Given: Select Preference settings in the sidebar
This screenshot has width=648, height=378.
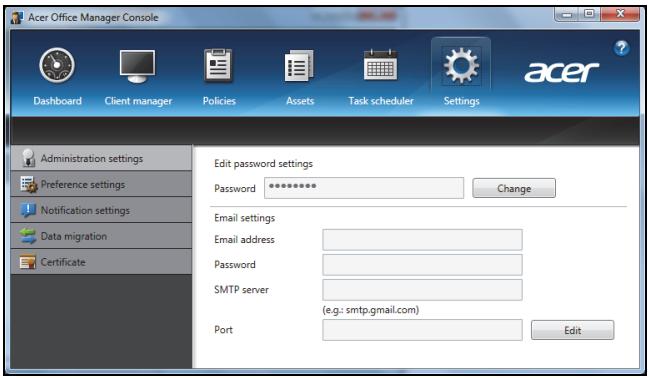Looking at the screenshot, I should click(x=101, y=184).
